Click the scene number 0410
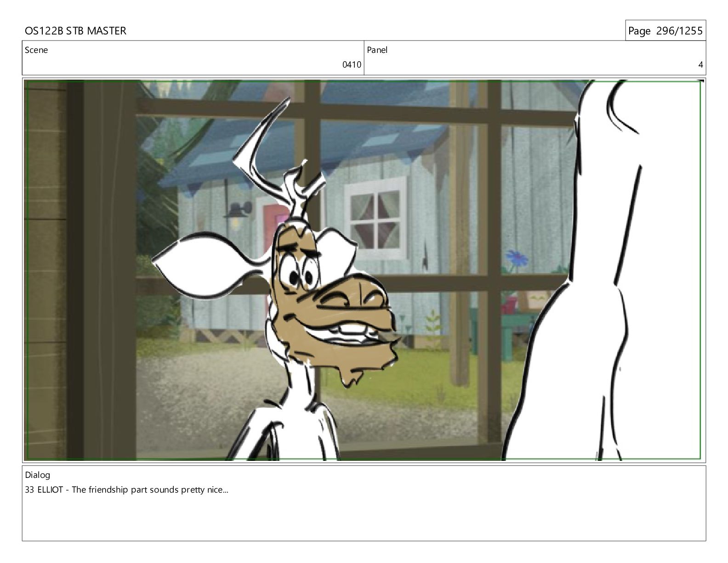This screenshot has height=563, width=728. click(x=352, y=65)
